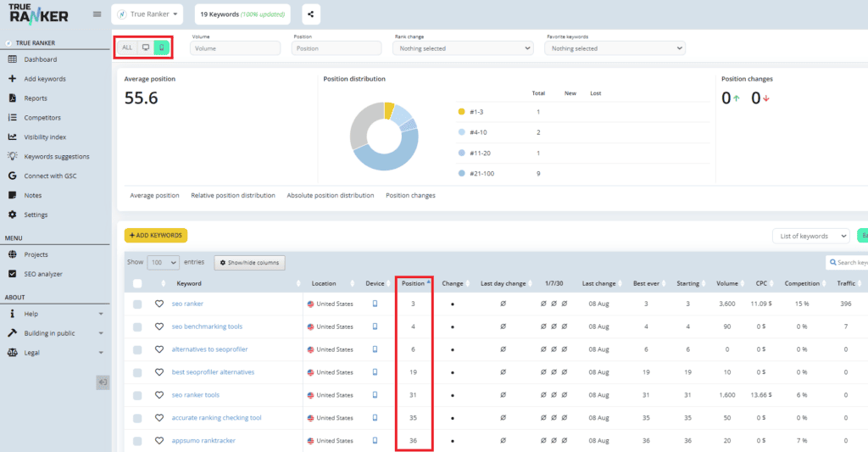This screenshot has height=452, width=868.
Task: Click the Reports document icon
Action: (x=12, y=98)
